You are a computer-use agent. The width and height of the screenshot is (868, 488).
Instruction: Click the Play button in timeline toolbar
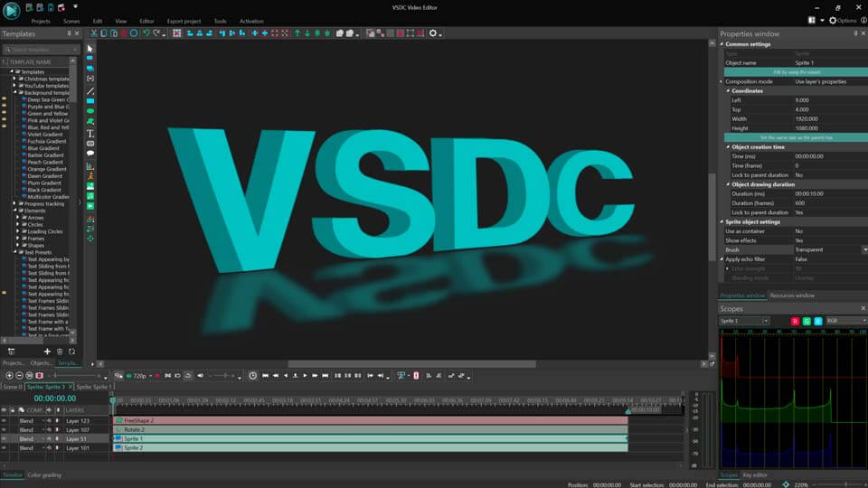tap(305, 376)
